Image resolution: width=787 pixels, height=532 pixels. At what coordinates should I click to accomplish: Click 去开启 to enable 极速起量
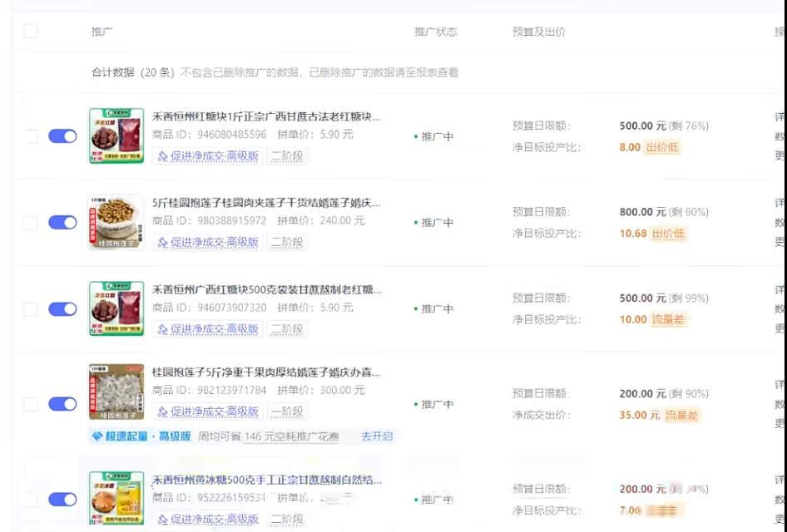tap(377, 436)
